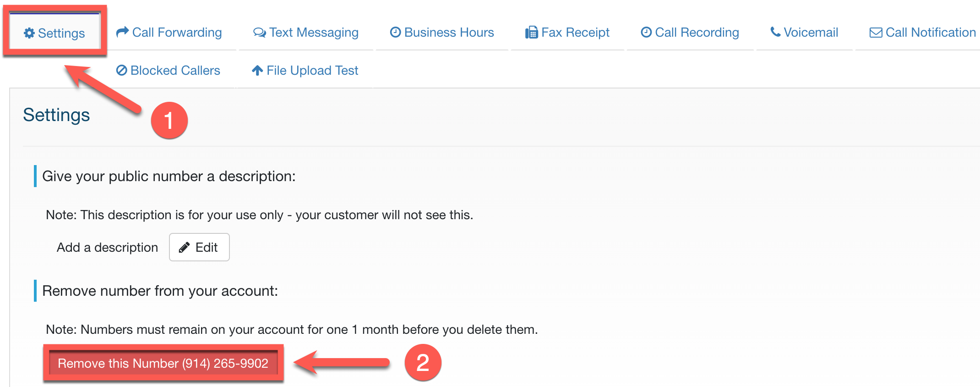The image size is (980, 387).
Task: Click the 'Add a description' label
Action: click(x=107, y=248)
